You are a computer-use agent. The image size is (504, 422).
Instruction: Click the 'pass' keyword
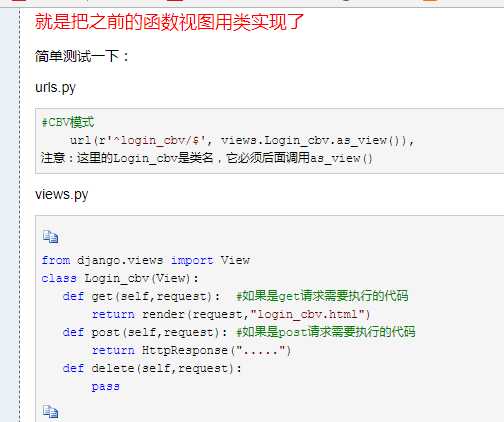(x=105, y=387)
